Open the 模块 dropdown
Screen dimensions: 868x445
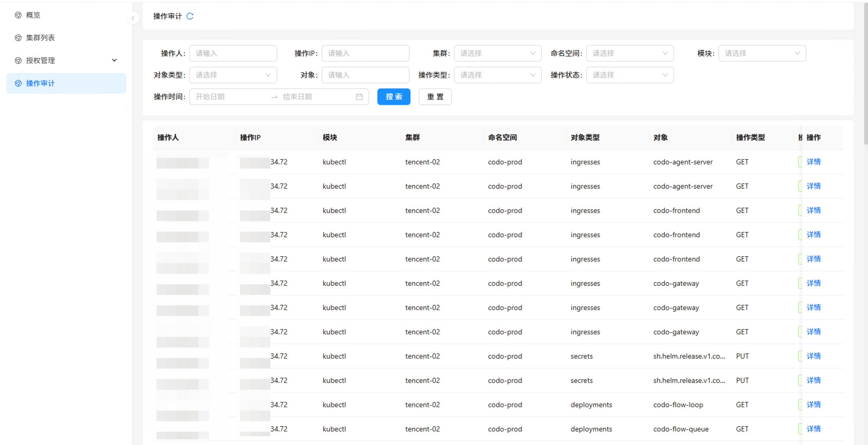[x=762, y=53]
